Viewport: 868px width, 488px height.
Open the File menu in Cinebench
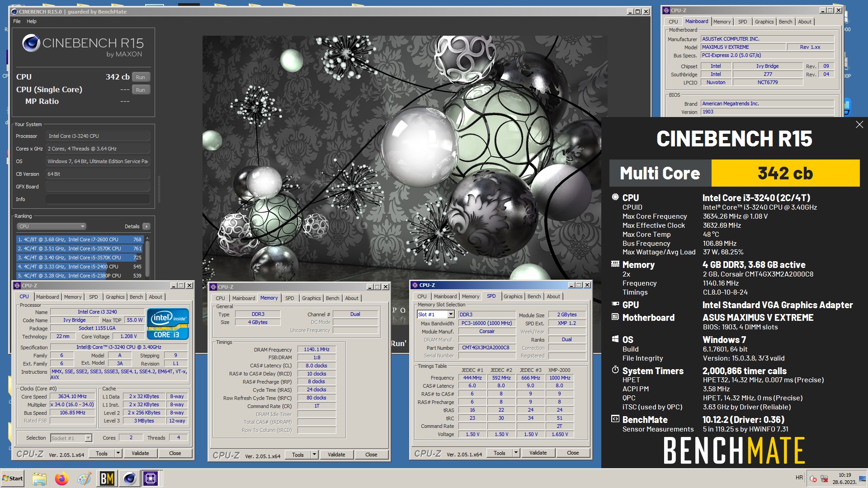[17, 21]
